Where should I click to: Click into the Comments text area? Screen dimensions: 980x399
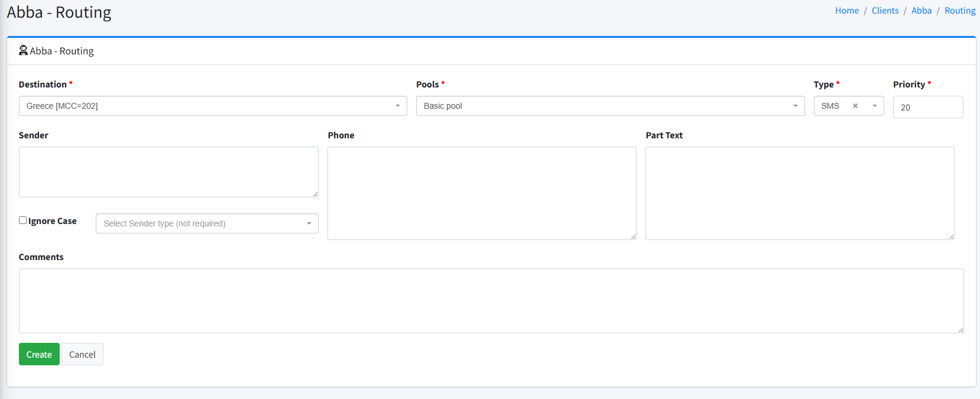(491, 301)
